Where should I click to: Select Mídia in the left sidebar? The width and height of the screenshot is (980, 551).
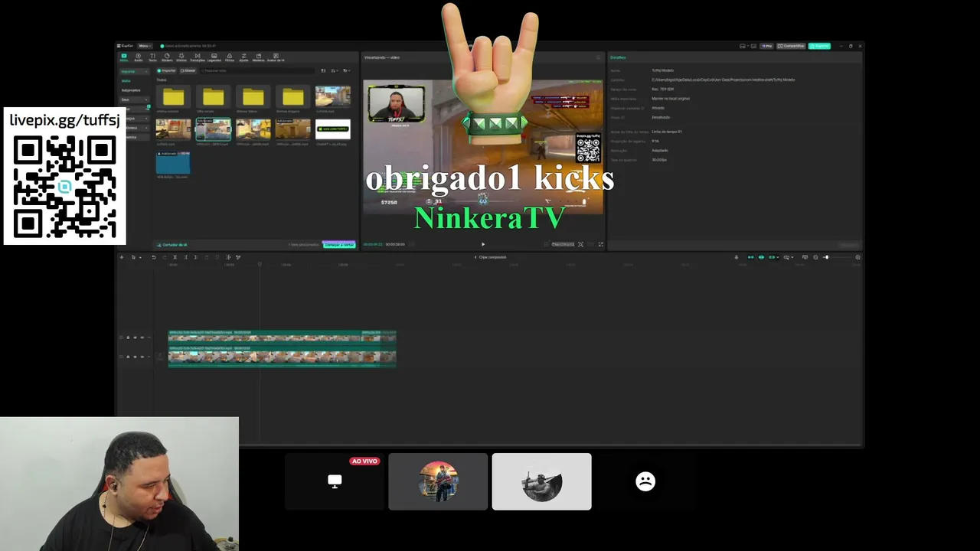pos(126,80)
